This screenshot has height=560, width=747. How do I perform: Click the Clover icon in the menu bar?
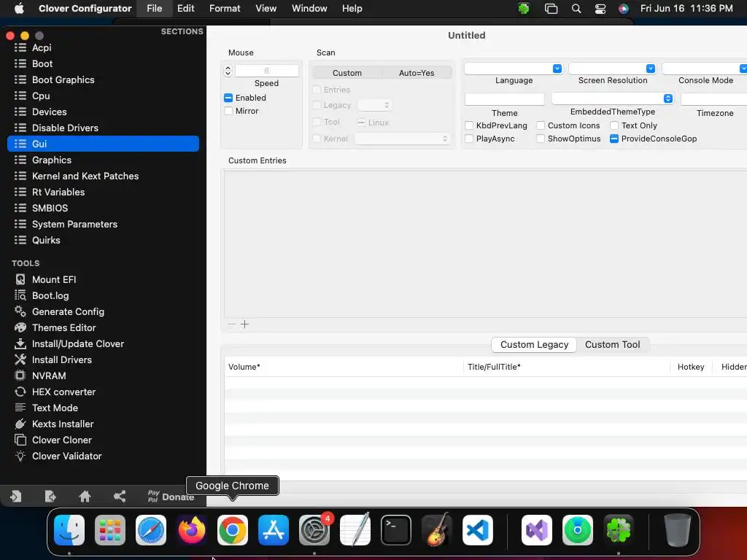click(x=524, y=9)
